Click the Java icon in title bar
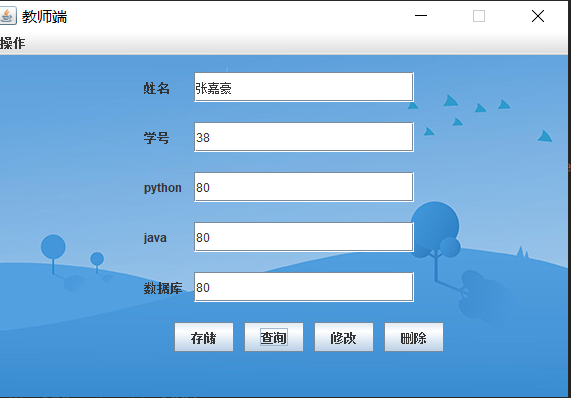This screenshot has width=571, height=398. click(x=7, y=16)
